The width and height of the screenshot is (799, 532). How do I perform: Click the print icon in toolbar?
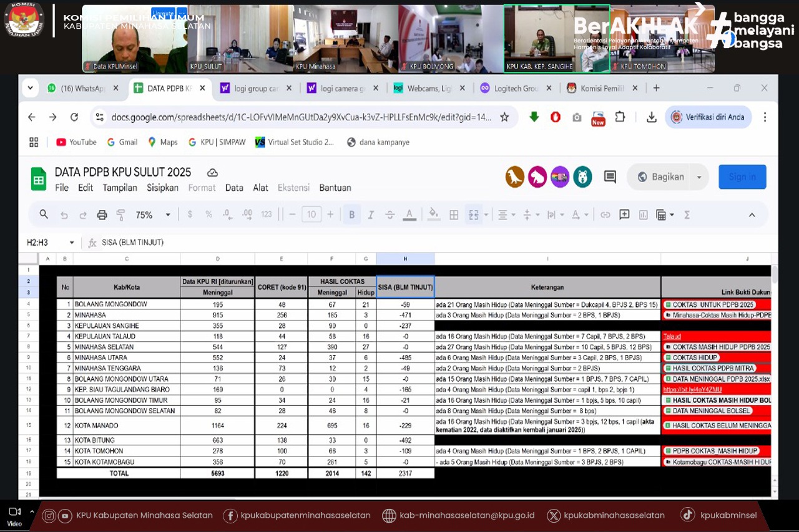[102, 215]
